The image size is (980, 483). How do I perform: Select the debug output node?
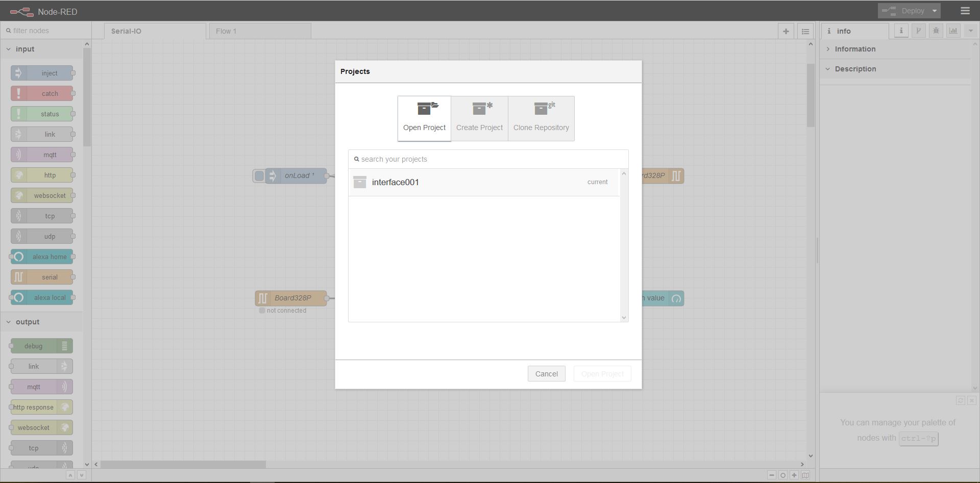42,346
